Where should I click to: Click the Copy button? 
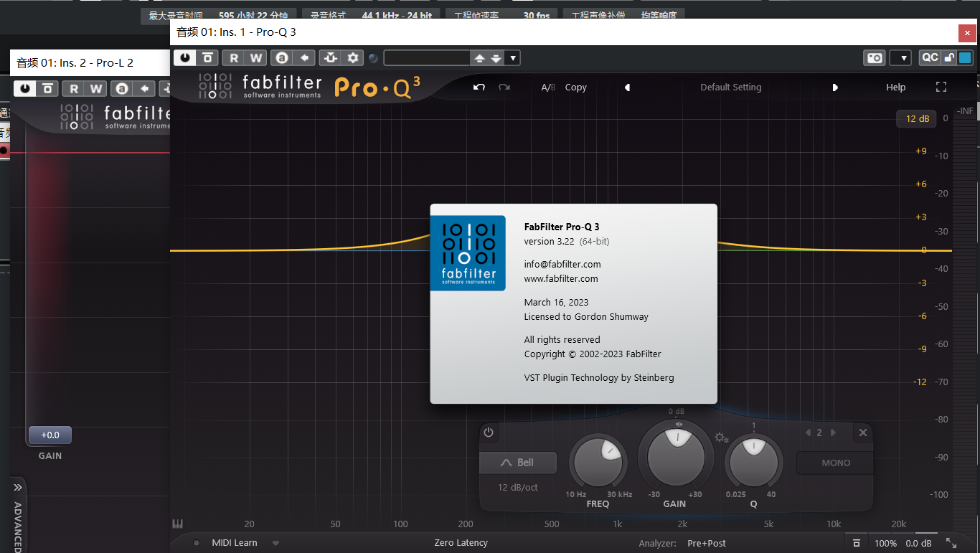coord(575,88)
